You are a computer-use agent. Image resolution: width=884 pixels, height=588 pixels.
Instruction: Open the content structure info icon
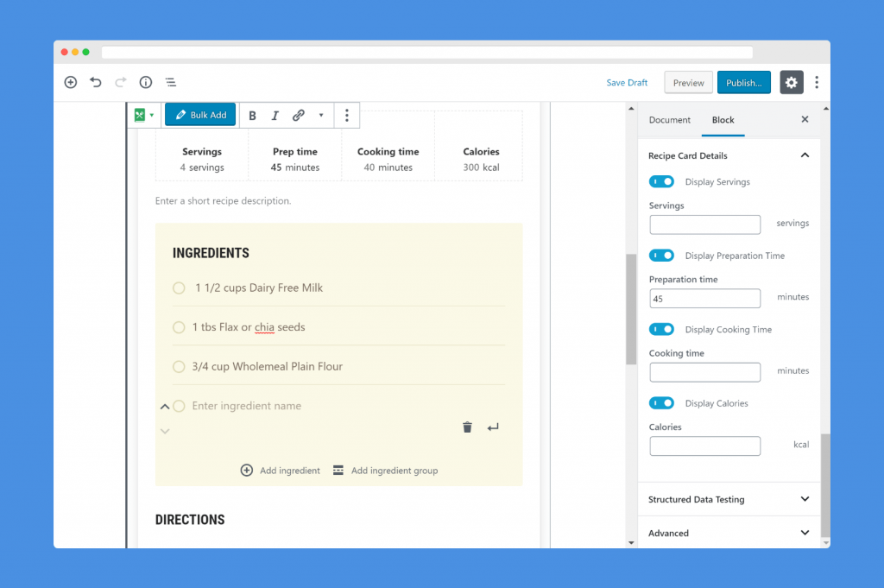(x=146, y=83)
